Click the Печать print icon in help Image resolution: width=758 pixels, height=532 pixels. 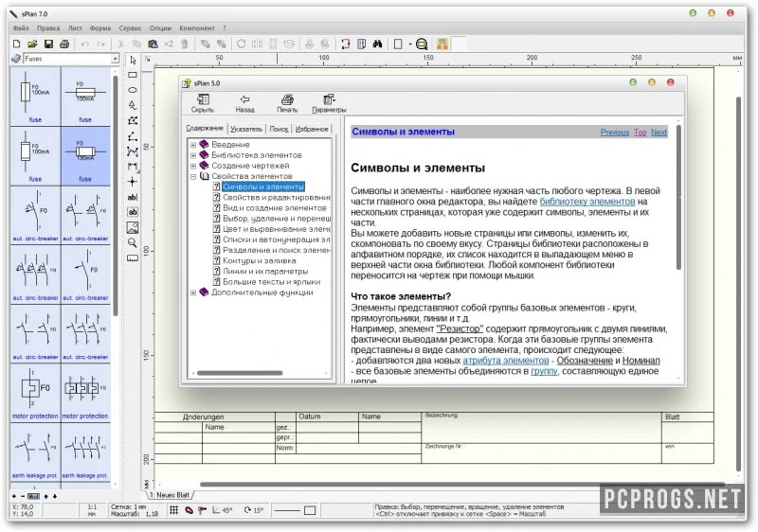pyautogui.click(x=287, y=103)
